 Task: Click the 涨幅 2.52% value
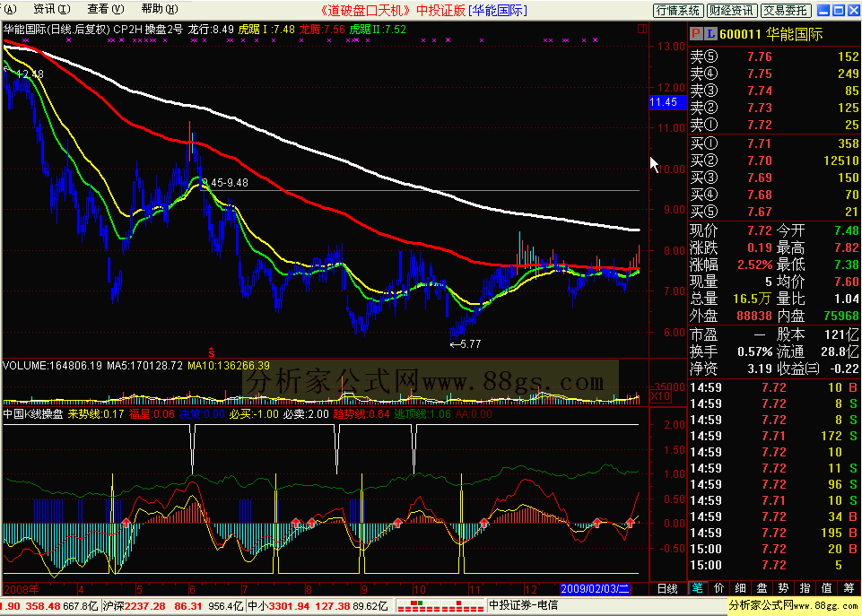tap(754, 265)
